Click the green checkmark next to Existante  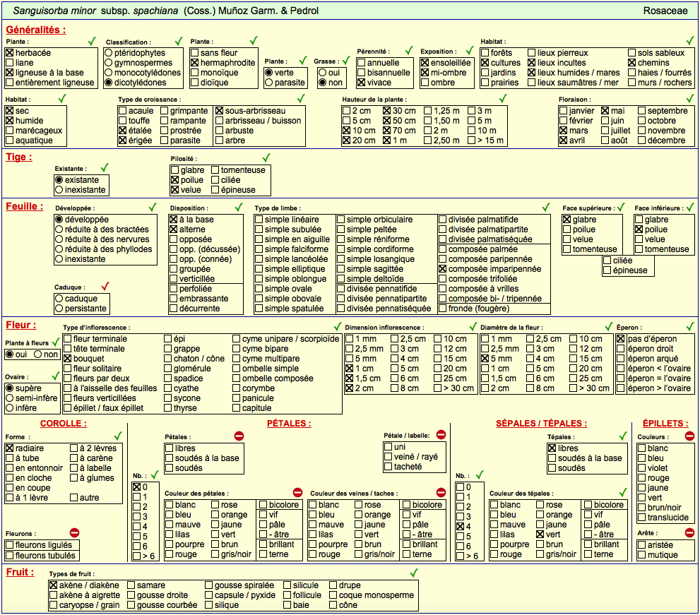(105, 168)
